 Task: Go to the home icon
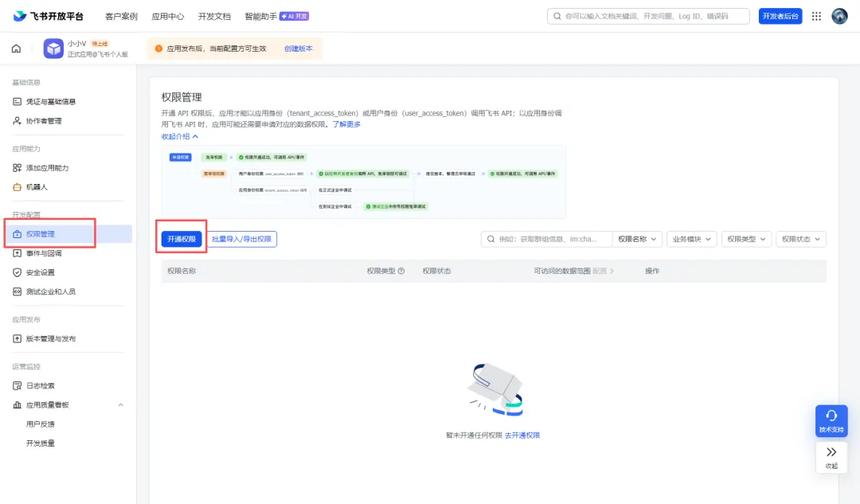(x=17, y=49)
